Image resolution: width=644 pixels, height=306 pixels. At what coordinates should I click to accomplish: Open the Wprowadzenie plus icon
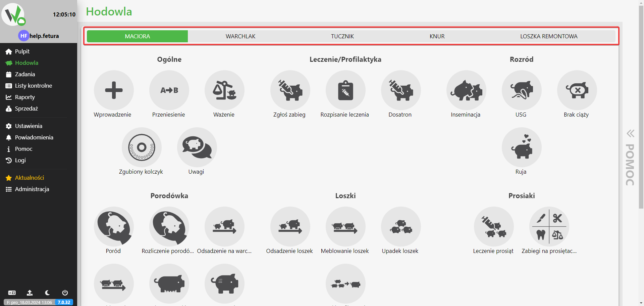point(114,90)
